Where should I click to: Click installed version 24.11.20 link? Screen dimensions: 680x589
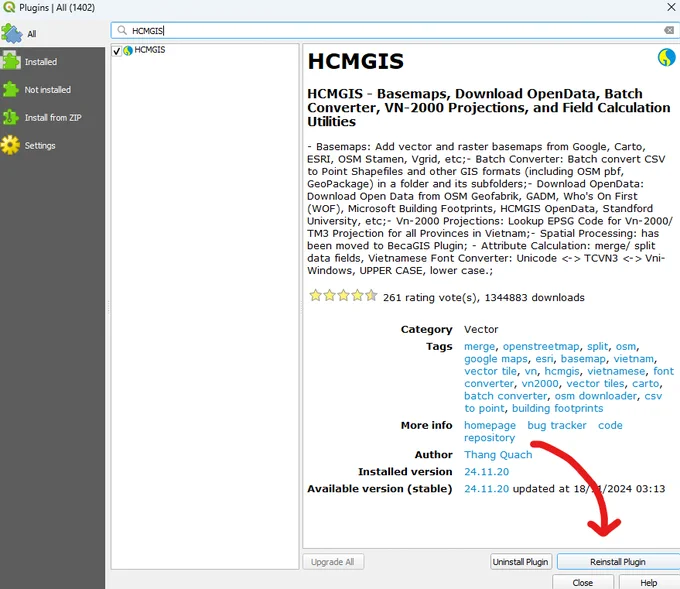click(486, 472)
